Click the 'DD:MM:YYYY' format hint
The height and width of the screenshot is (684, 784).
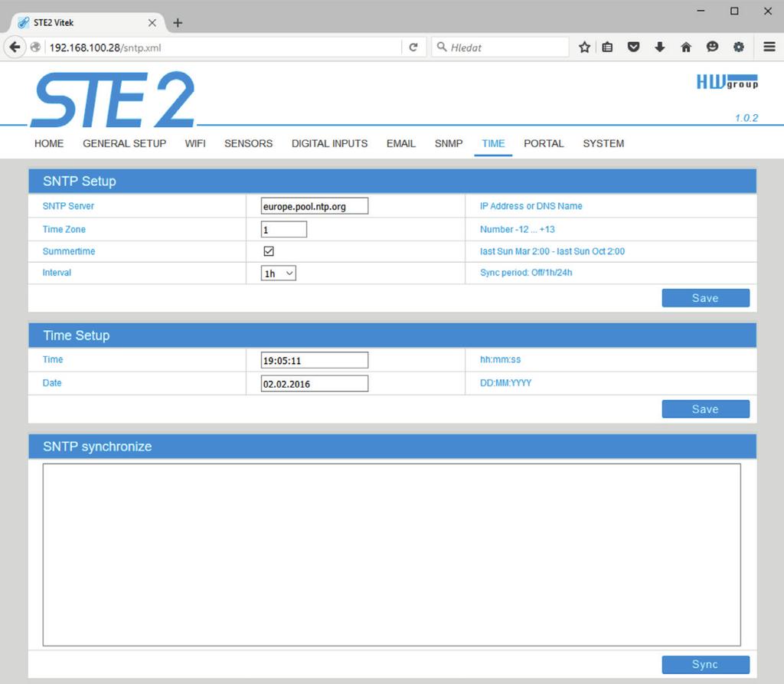505,383
